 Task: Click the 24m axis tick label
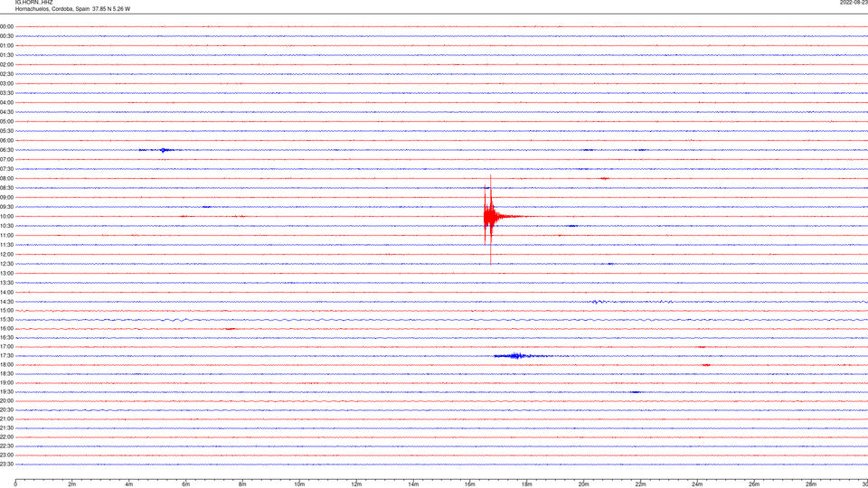pyautogui.click(x=697, y=484)
